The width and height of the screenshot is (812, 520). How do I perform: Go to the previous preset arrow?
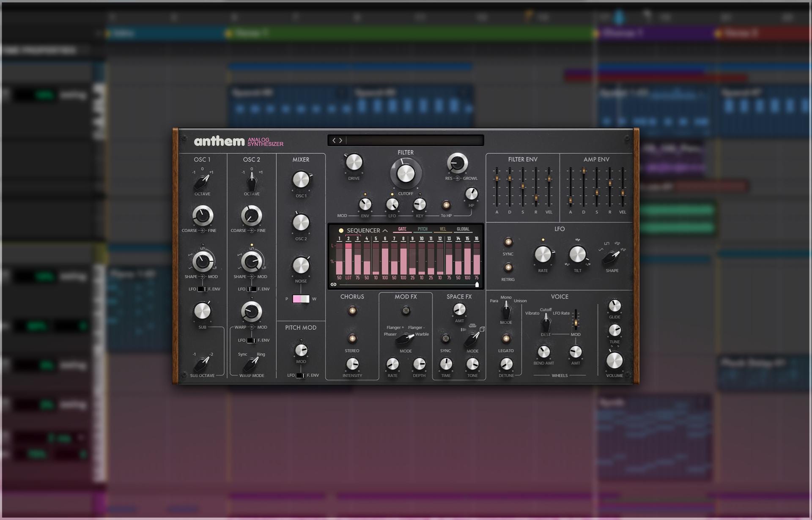[334, 140]
